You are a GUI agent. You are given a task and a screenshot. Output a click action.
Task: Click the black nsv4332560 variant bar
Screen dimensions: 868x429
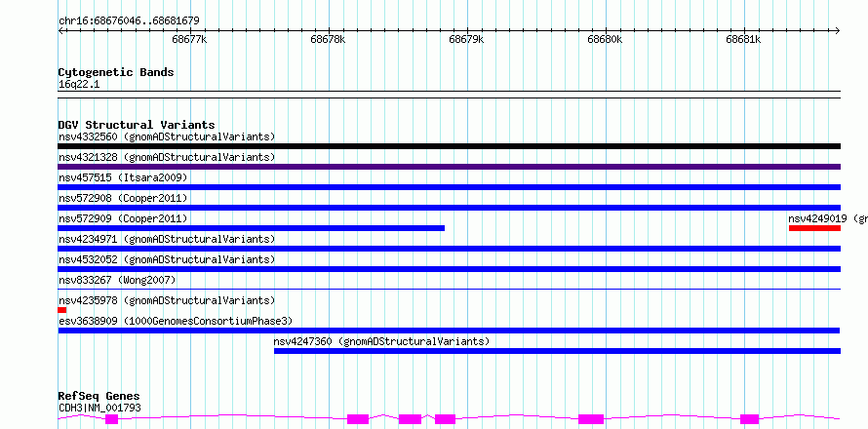point(449,146)
